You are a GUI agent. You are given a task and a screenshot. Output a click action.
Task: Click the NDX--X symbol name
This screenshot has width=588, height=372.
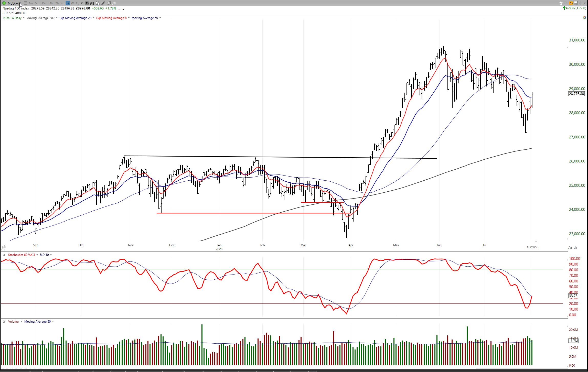[x=14, y=3]
